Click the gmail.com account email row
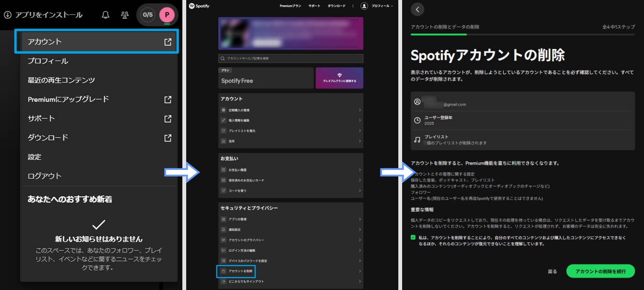 523,102
